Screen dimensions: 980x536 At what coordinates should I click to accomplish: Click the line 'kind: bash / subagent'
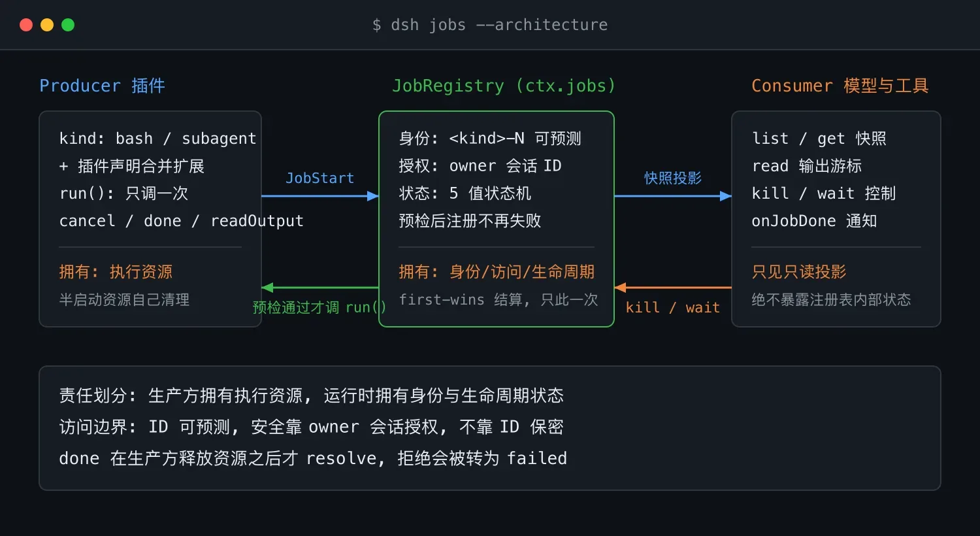tap(157, 139)
